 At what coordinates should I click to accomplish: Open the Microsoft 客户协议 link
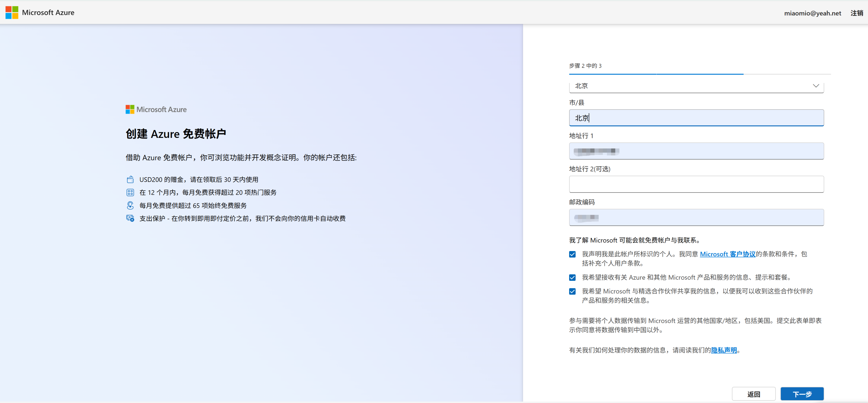click(728, 254)
